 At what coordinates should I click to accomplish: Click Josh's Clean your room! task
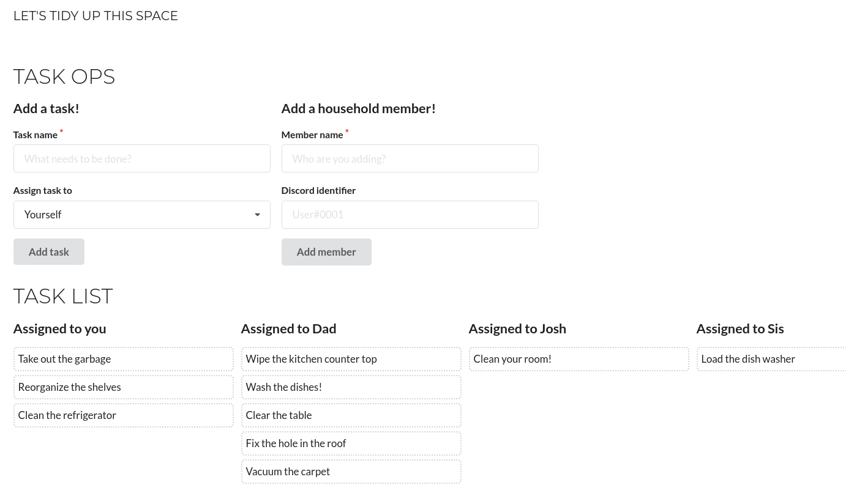(578, 359)
